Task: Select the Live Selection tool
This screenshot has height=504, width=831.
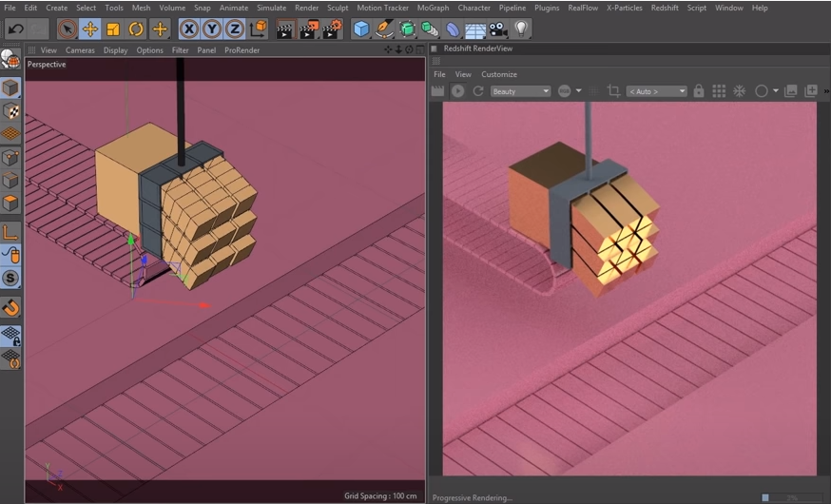Action: click(x=68, y=29)
